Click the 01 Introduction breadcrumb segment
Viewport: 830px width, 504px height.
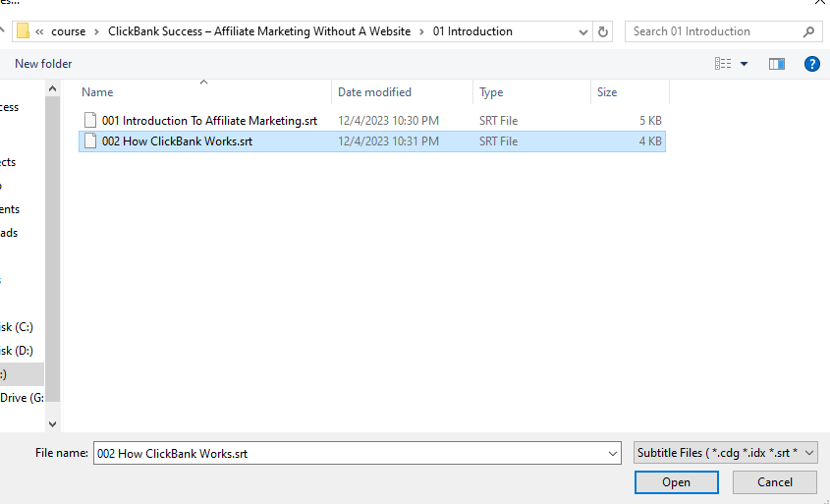[472, 31]
